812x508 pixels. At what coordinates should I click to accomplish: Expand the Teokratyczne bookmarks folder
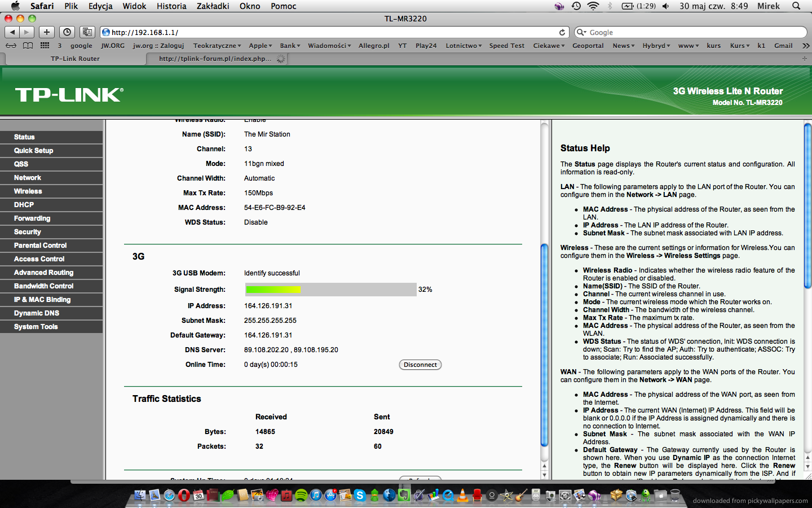(217, 46)
